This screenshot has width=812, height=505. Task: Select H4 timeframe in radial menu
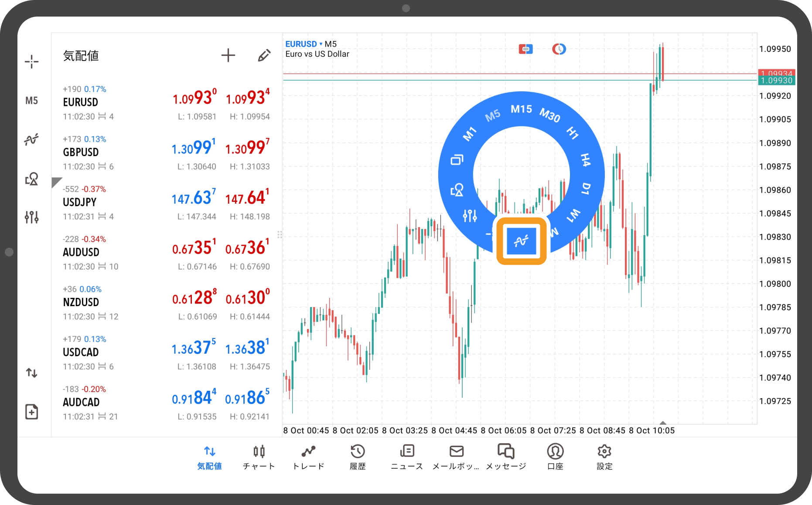tap(586, 160)
